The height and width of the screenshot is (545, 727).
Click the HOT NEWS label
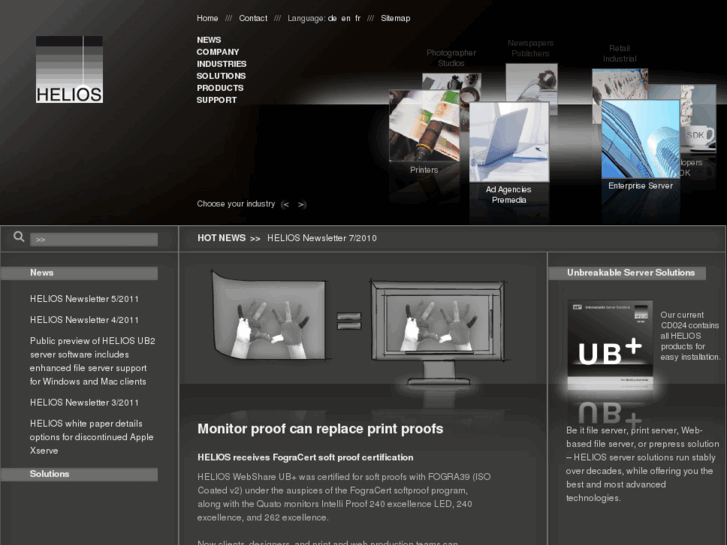point(221,238)
